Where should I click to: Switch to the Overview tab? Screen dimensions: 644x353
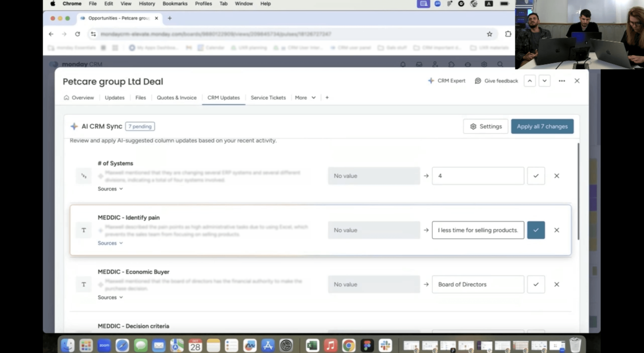pyautogui.click(x=79, y=98)
